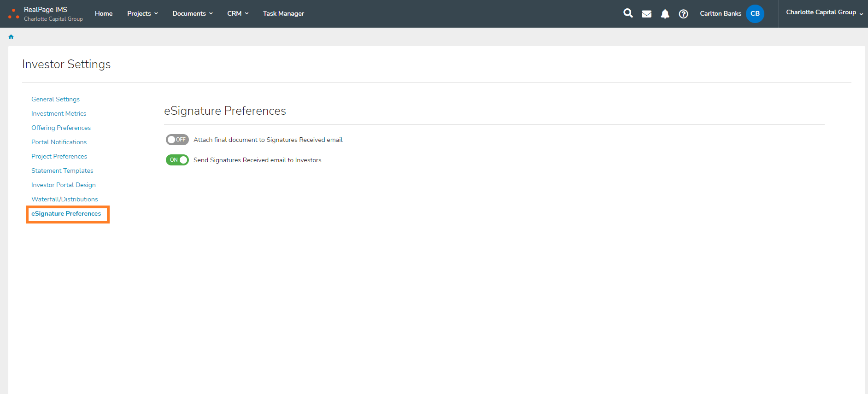Open Investor Portal Design link
Image resolution: width=868 pixels, height=394 pixels.
click(64, 185)
